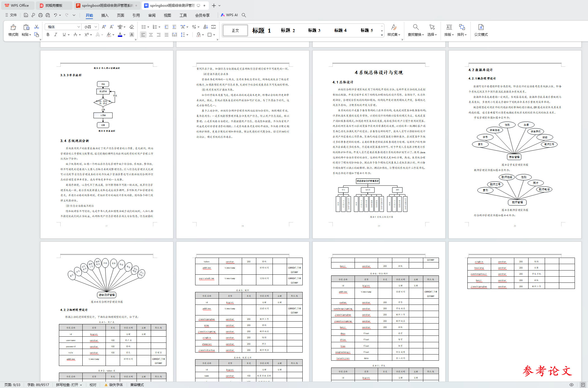Expand the 拼写检查 spelling check dropdown
The image size is (588, 388).
pos(81,385)
